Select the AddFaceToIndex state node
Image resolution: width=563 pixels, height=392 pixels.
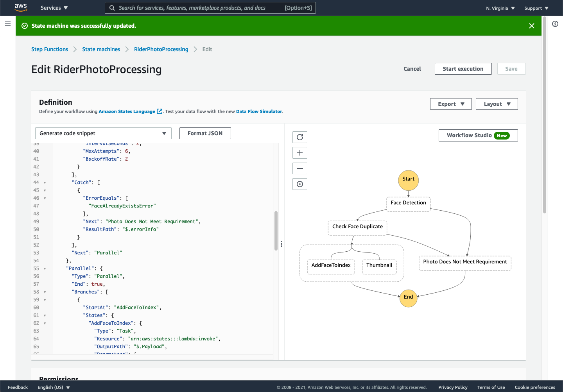click(x=331, y=266)
